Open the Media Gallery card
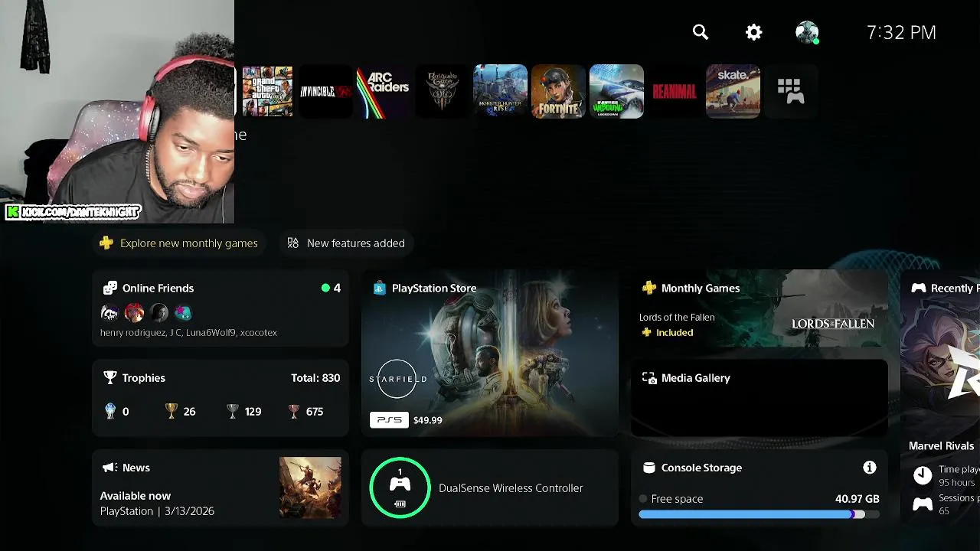Image resolution: width=980 pixels, height=551 pixels. click(759, 398)
